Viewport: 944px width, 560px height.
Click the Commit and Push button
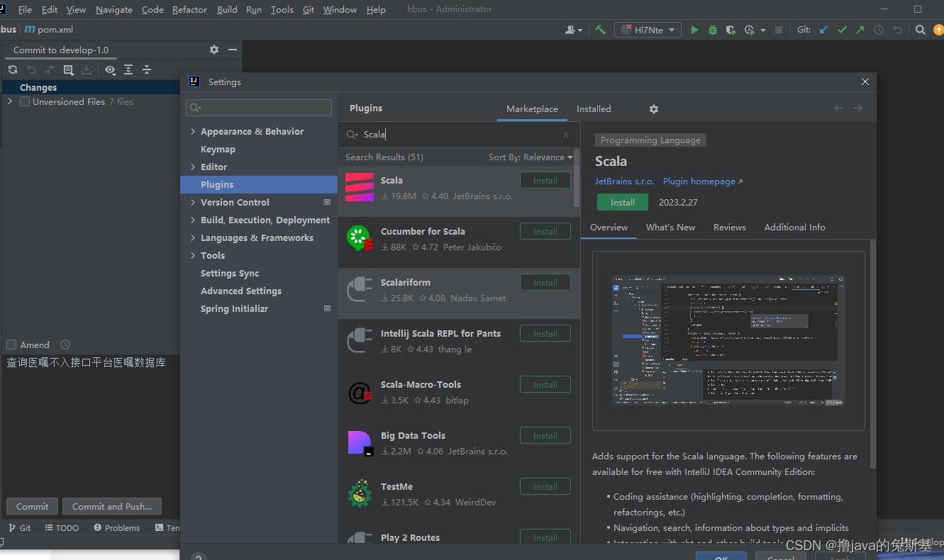click(112, 506)
